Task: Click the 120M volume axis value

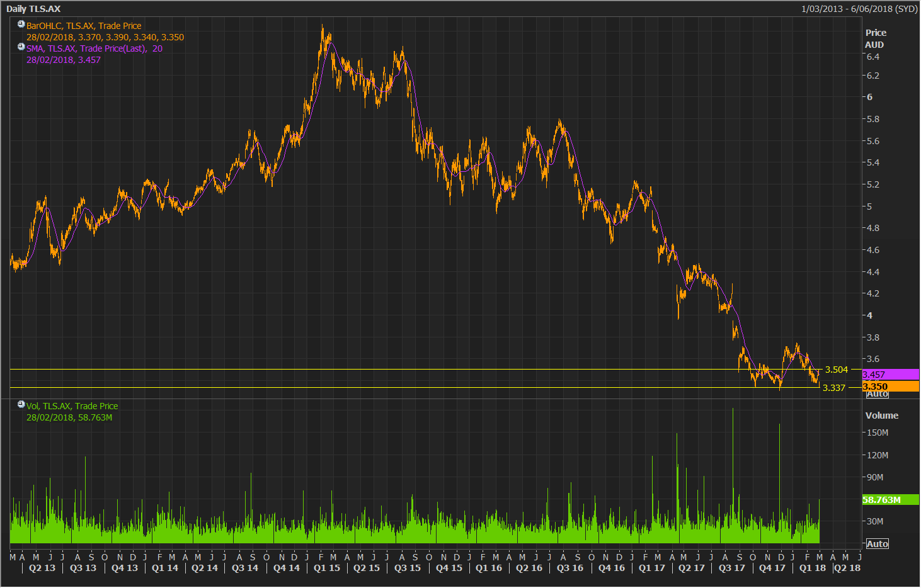Action: point(878,455)
